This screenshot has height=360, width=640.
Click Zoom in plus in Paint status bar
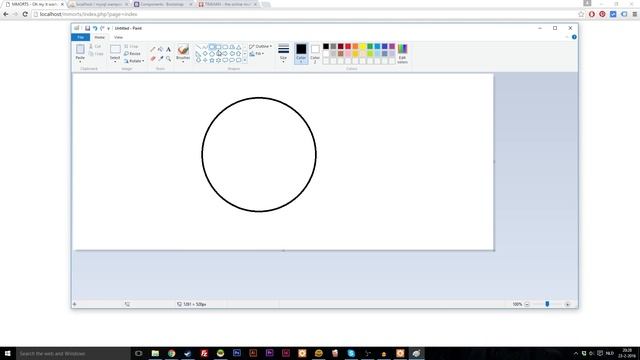coord(567,304)
